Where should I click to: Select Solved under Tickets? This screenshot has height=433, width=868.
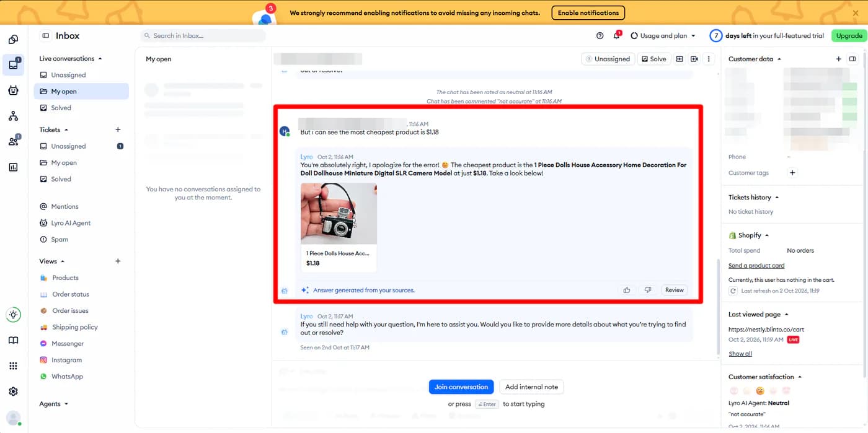point(81,179)
